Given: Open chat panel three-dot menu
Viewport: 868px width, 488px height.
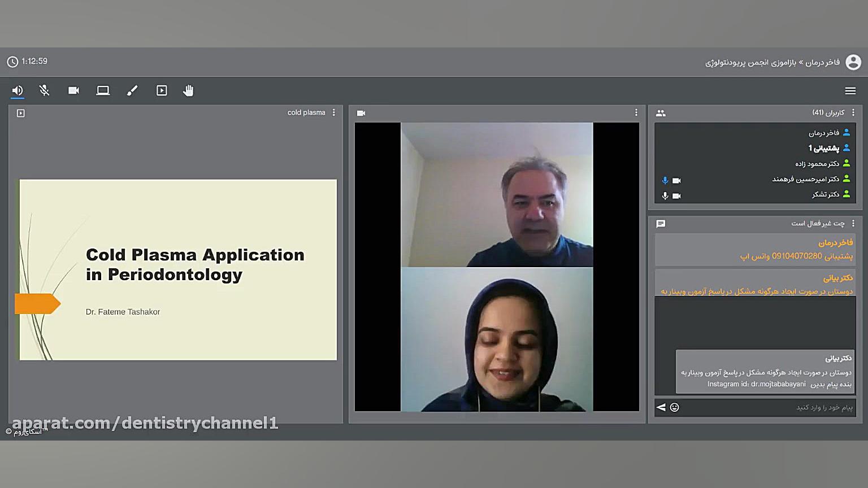Looking at the screenshot, I should (x=853, y=223).
